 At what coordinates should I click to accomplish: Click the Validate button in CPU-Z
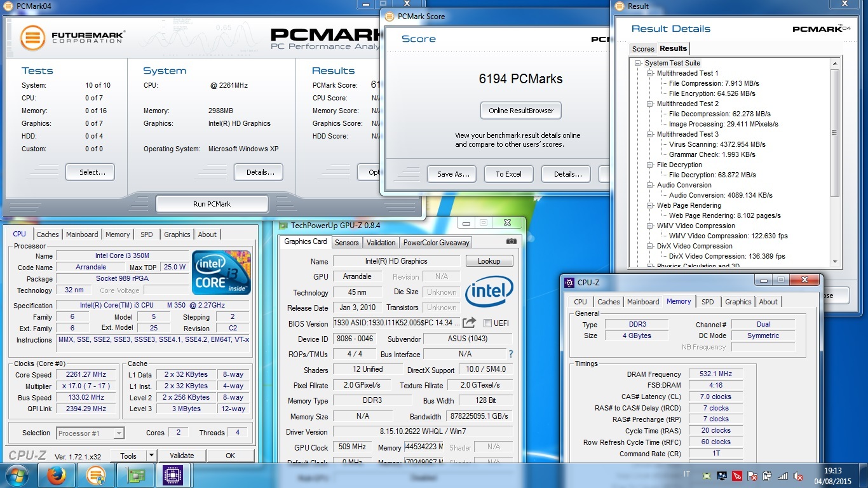[182, 456]
